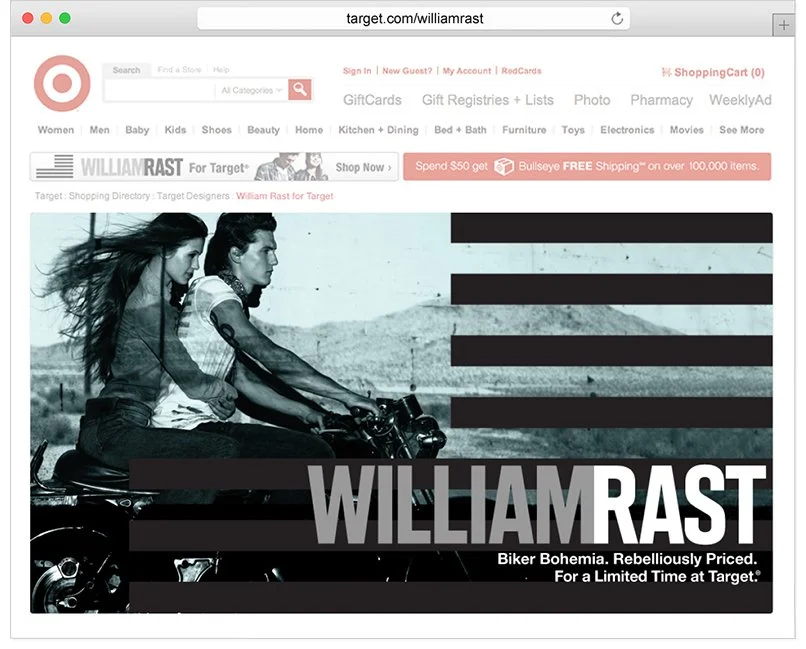
Task: Browse the Electronics category
Action: click(627, 130)
